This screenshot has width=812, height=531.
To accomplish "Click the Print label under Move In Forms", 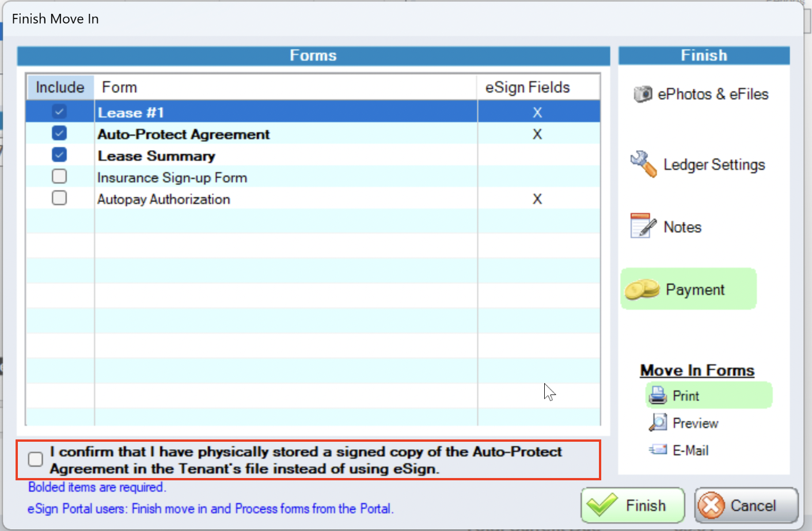I will click(x=686, y=396).
